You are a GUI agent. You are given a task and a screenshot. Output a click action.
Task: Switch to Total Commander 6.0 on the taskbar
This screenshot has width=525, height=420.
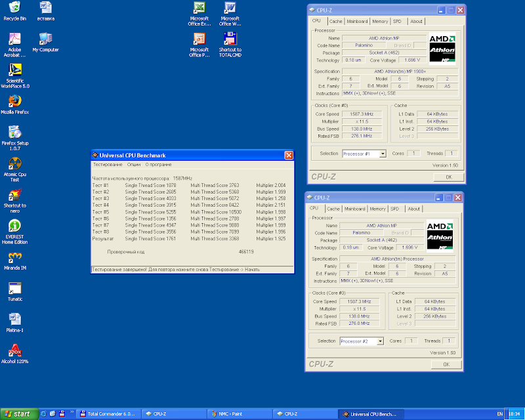tap(108, 414)
